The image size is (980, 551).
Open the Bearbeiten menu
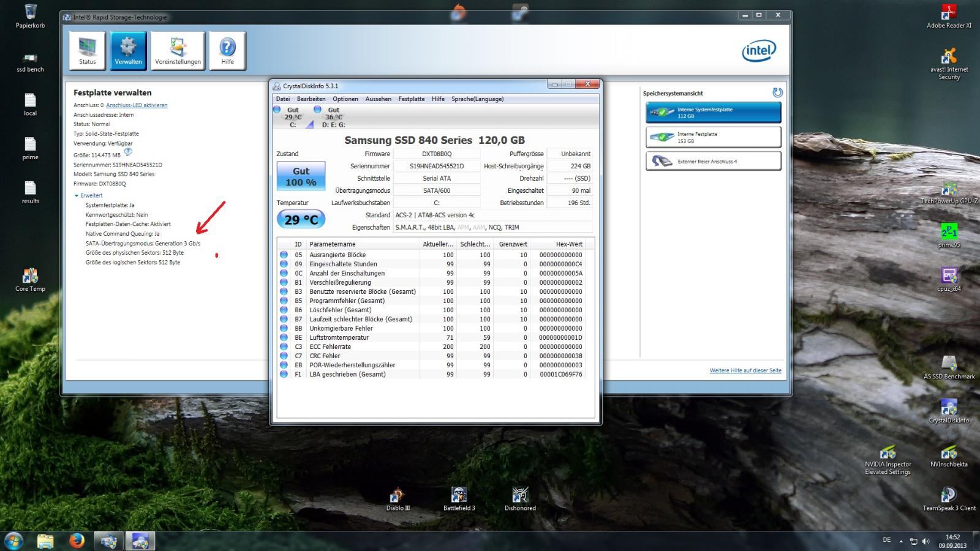(311, 99)
